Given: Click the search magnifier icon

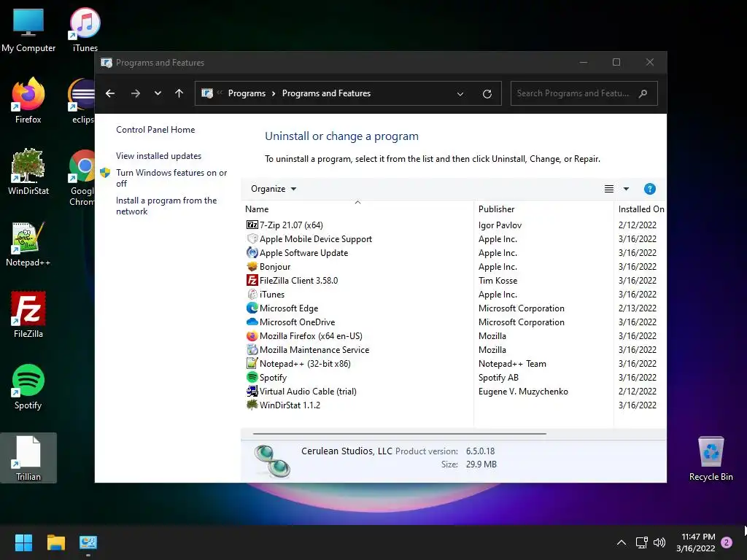Looking at the screenshot, I should pos(643,93).
